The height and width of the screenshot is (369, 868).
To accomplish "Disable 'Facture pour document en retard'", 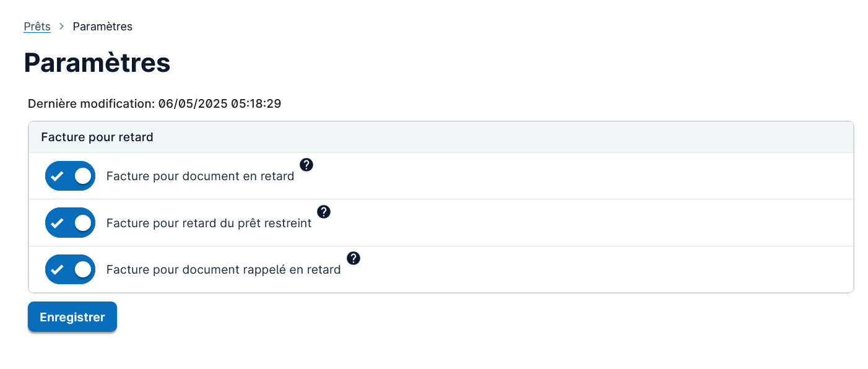I will [70, 176].
